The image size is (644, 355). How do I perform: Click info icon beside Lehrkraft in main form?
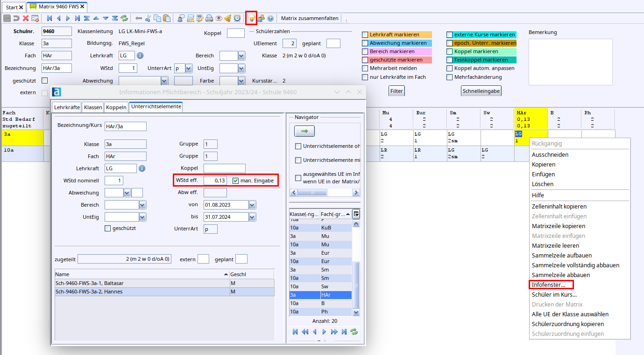(140, 56)
